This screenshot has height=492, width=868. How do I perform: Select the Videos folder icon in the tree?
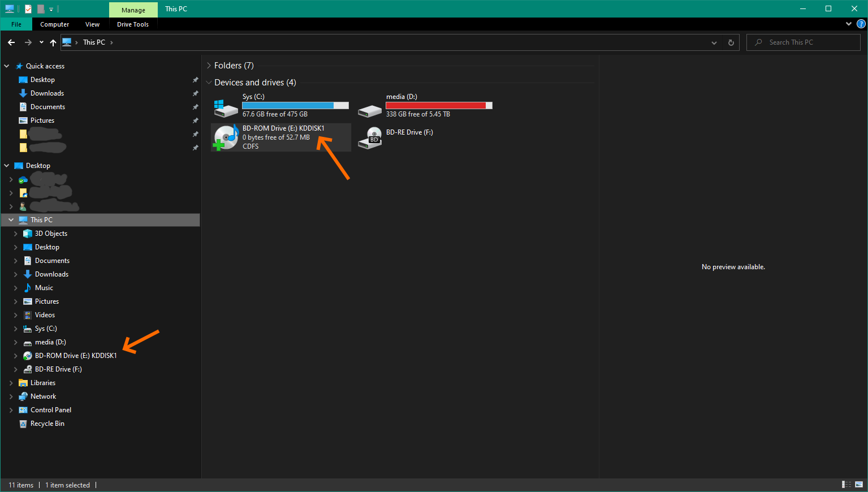coord(27,315)
